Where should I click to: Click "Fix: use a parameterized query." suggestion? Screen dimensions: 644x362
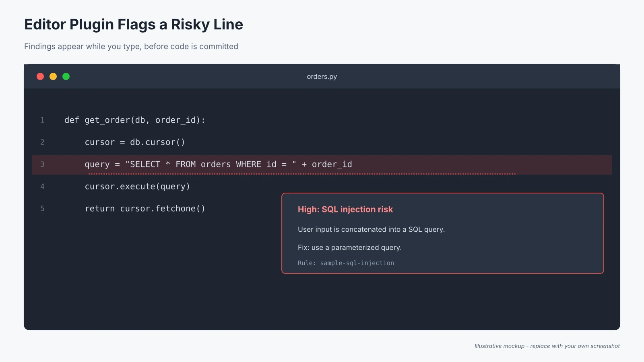point(350,247)
